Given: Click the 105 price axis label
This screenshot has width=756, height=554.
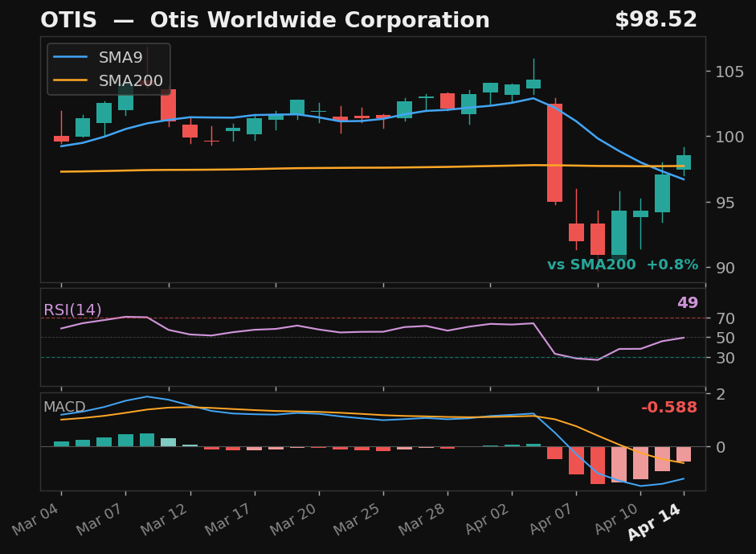Looking at the screenshot, I should tap(729, 72).
